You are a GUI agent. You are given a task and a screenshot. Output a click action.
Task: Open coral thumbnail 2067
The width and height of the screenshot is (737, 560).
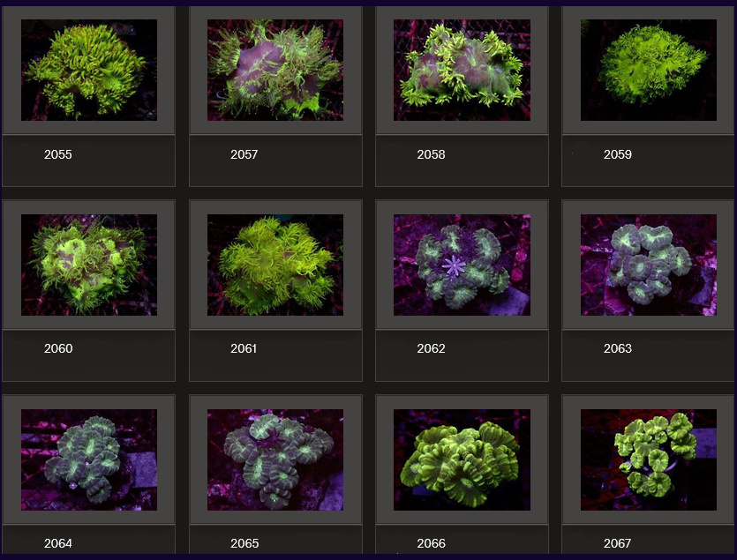click(649, 460)
